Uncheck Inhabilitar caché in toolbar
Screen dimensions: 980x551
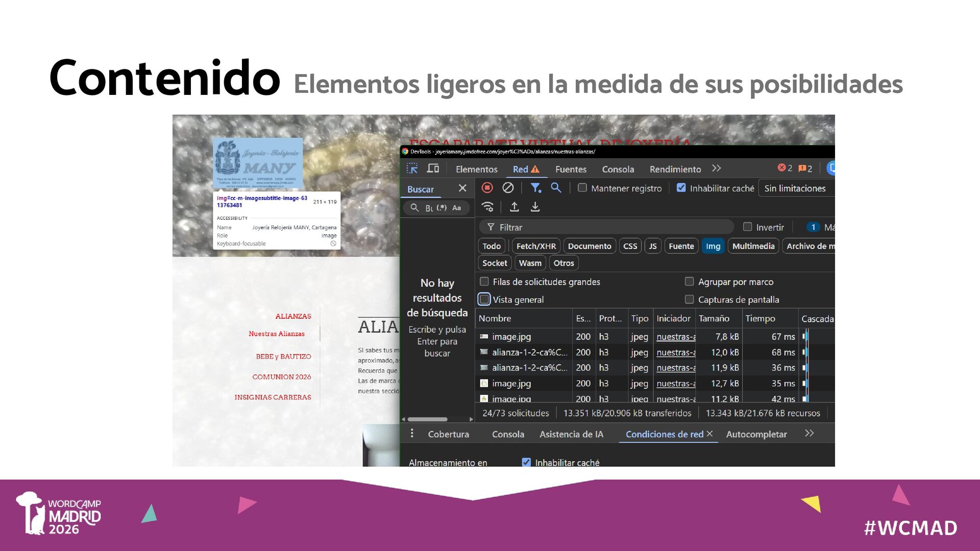pos(681,188)
